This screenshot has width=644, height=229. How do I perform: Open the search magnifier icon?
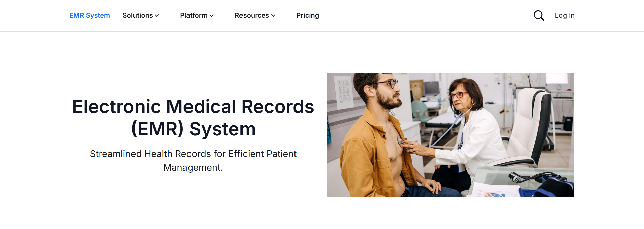tap(539, 15)
